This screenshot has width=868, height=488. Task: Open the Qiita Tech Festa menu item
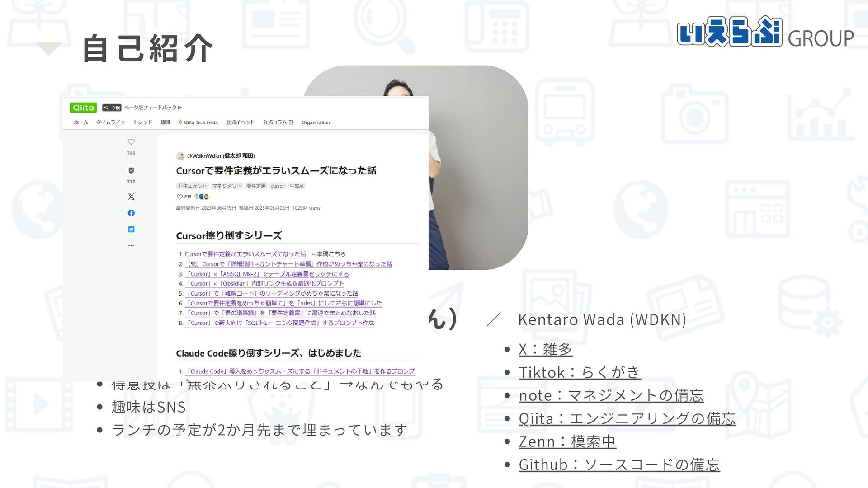(x=198, y=122)
